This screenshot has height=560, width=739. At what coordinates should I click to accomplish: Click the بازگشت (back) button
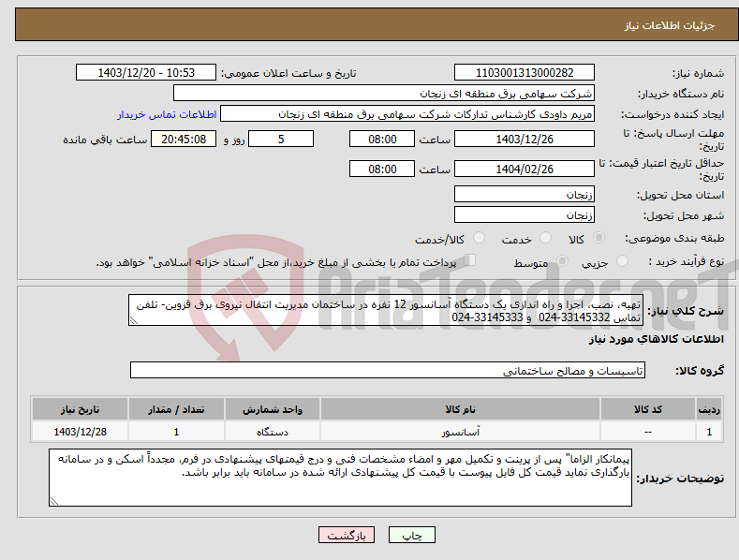[x=347, y=535]
